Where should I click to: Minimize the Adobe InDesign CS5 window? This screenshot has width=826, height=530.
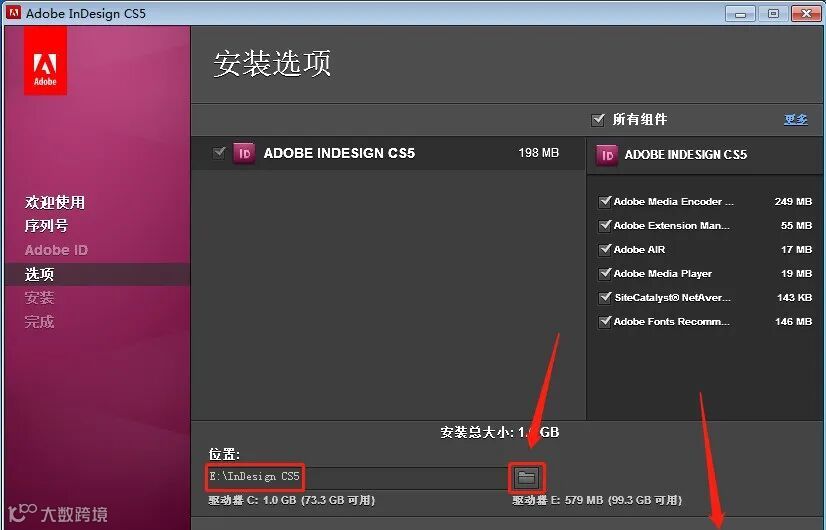[740, 14]
